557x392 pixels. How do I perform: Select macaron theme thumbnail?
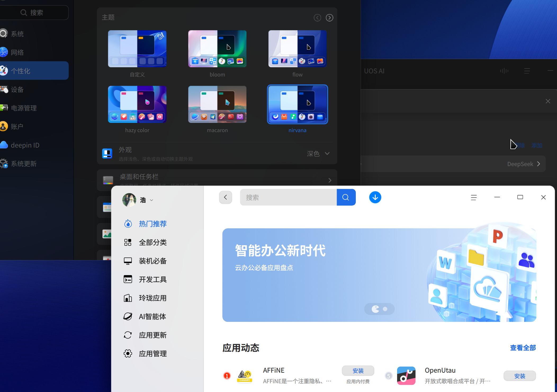pos(217,104)
